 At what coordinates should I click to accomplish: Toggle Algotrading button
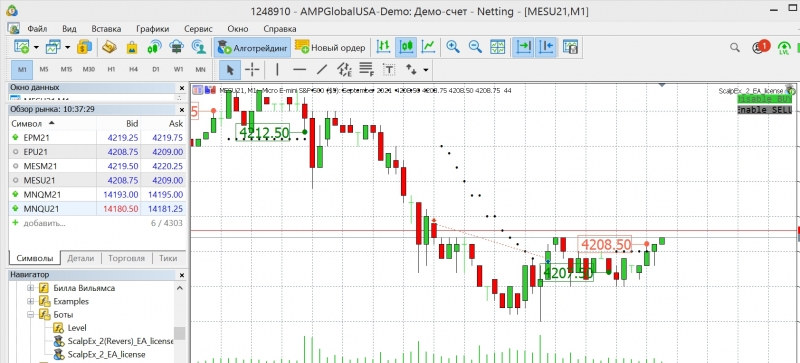click(x=253, y=47)
